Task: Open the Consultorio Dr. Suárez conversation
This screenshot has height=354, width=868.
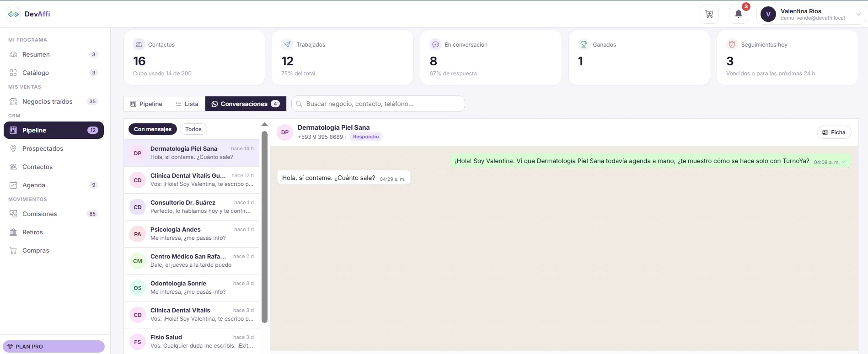Action: coord(192,207)
